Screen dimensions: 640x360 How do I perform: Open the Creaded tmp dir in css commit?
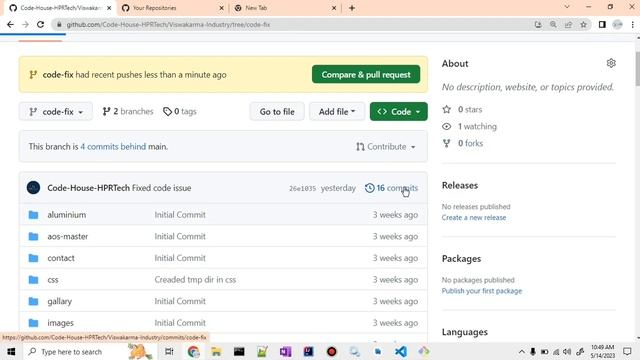(x=195, y=280)
